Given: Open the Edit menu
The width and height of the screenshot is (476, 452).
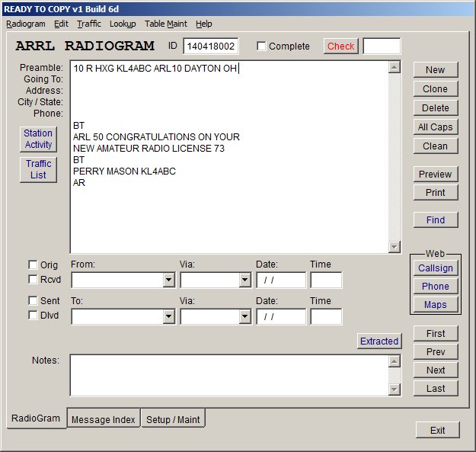Looking at the screenshot, I should [62, 24].
